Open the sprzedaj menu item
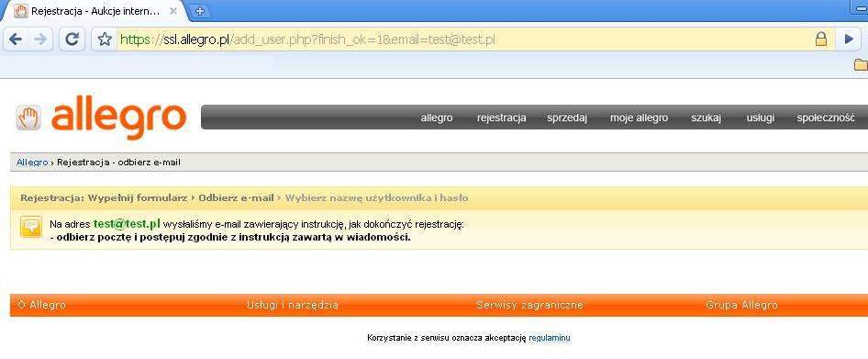 [x=567, y=118]
